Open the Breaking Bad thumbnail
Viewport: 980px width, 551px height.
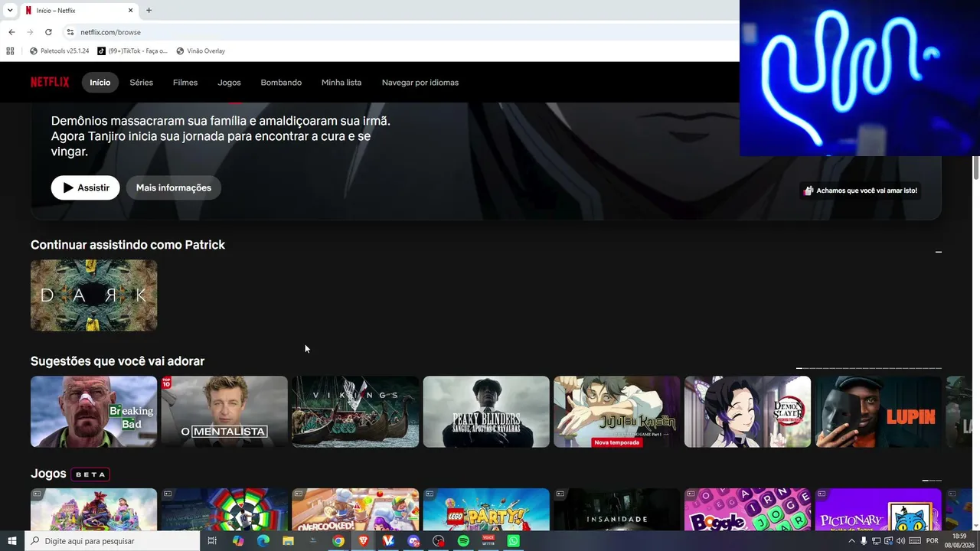pos(94,412)
